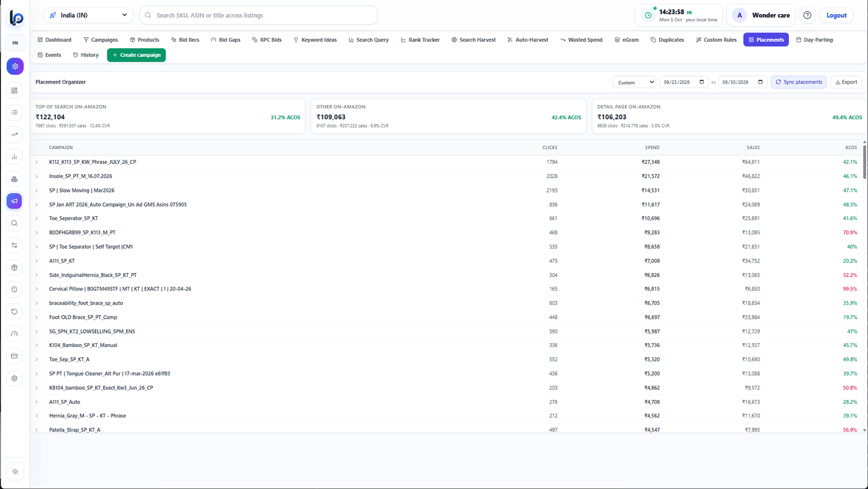Click the campaign table vertical scrollbar
Screen dimensions: 868x489
coord(864,161)
